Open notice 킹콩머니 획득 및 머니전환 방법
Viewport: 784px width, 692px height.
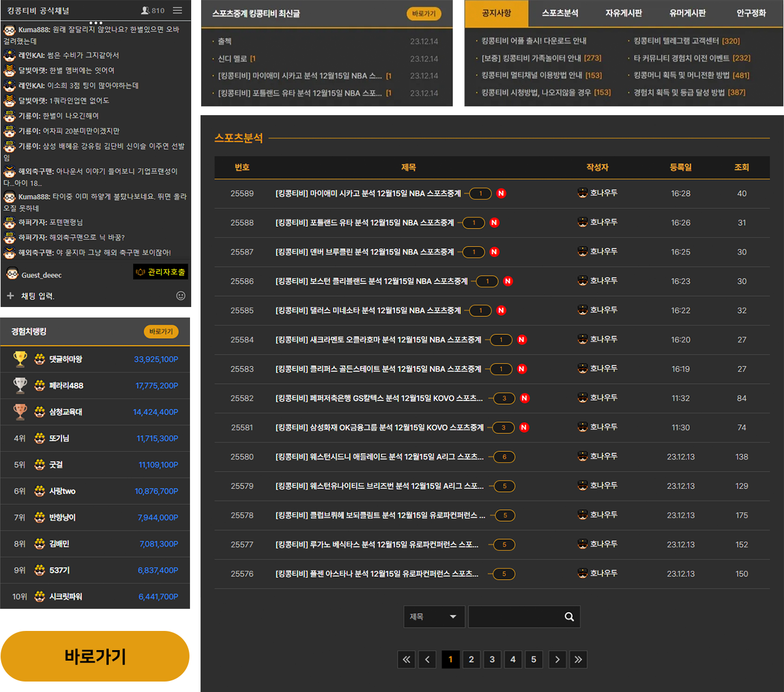691,75
